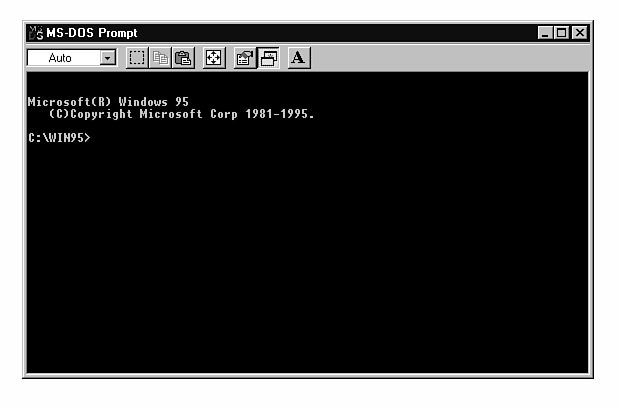Click the Paste clipboard icon
The width and height of the screenshot is (621, 407).
click(183, 58)
